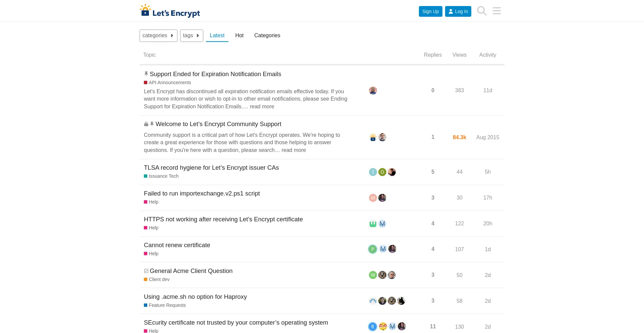Image resolution: width=644 pixels, height=333 pixels.
Task: Open the hamburger menu icon
Action: click(x=497, y=11)
